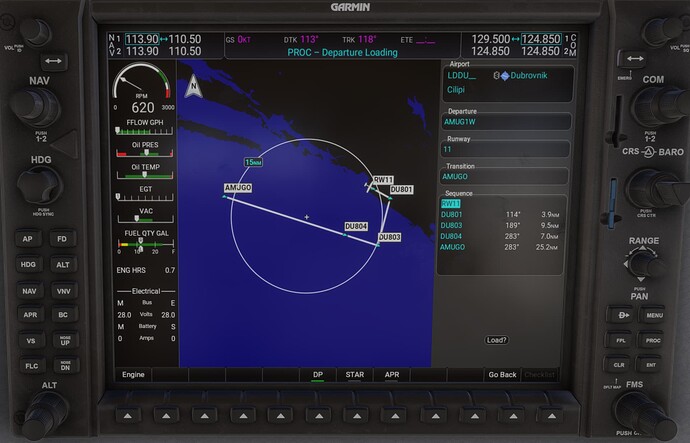690x443 pixels.
Task: Click the MENU key
Action: pos(654,315)
